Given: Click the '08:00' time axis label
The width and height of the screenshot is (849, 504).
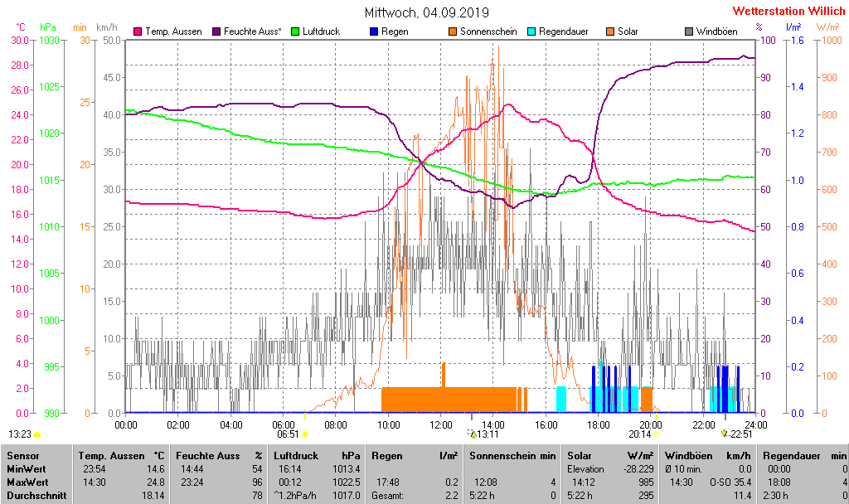Looking at the screenshot, I should [x=336, y=425].
